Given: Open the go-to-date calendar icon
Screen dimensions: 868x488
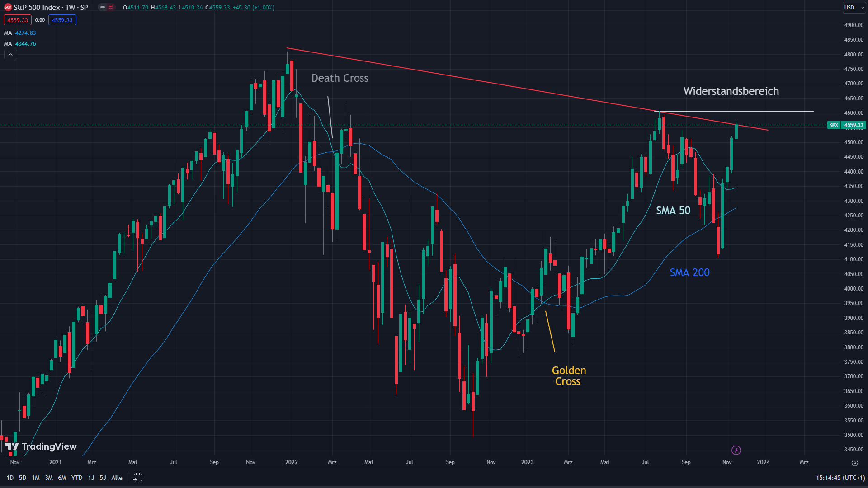Looking at the screenshot, I should [x=138, y=478].
